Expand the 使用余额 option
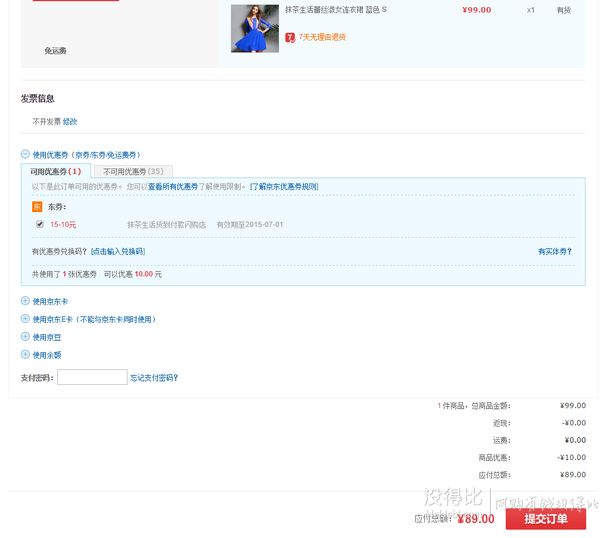Viewport: 610px width, 538px height. click(x=47, y=355)
